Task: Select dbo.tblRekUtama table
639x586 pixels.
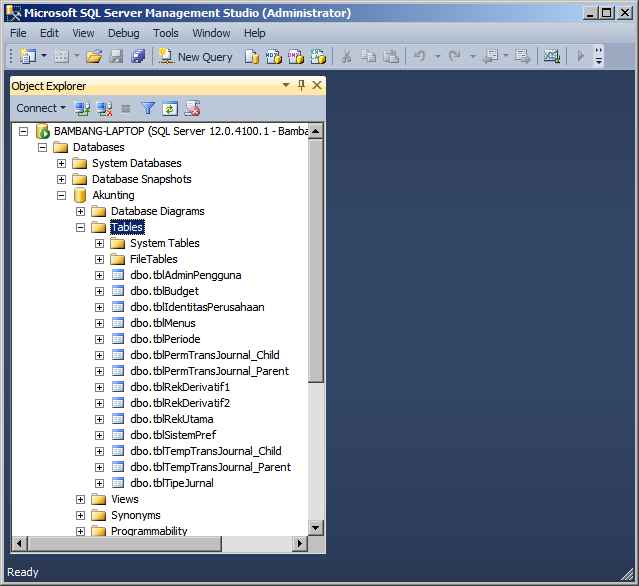Action: (172, 419)
